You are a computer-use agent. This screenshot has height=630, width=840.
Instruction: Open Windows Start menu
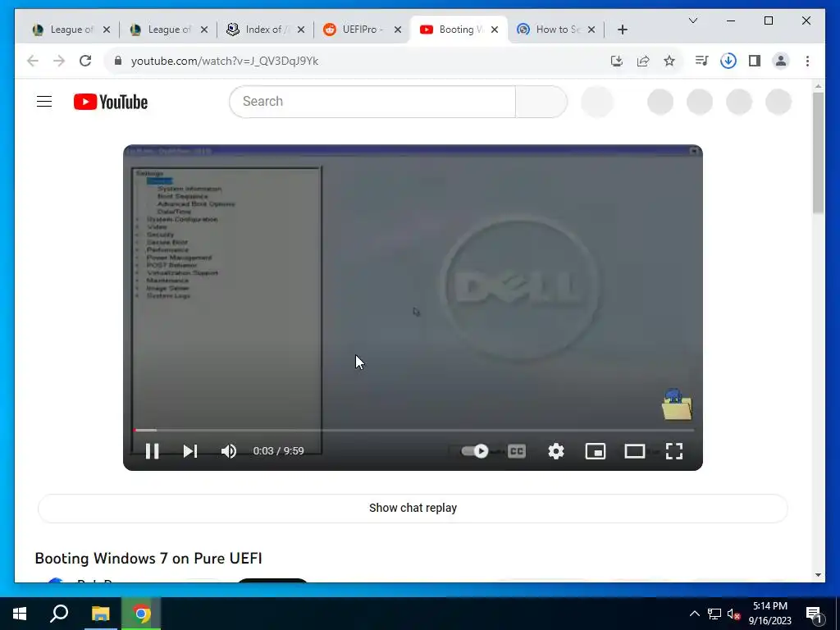(x=20, y=614)
